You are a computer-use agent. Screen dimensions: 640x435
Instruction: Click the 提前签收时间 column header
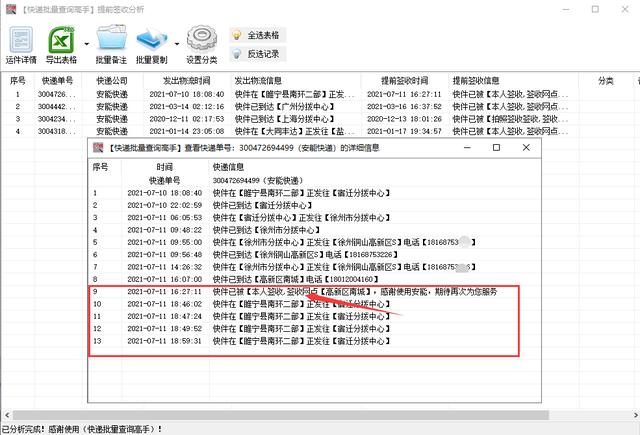tap(405, 80)
